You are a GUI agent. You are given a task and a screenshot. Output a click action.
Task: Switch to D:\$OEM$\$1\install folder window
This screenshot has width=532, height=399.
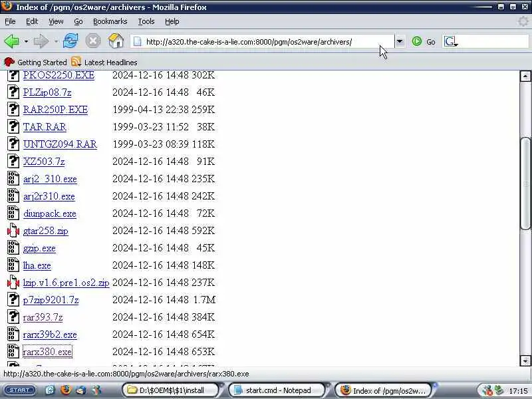170,390
